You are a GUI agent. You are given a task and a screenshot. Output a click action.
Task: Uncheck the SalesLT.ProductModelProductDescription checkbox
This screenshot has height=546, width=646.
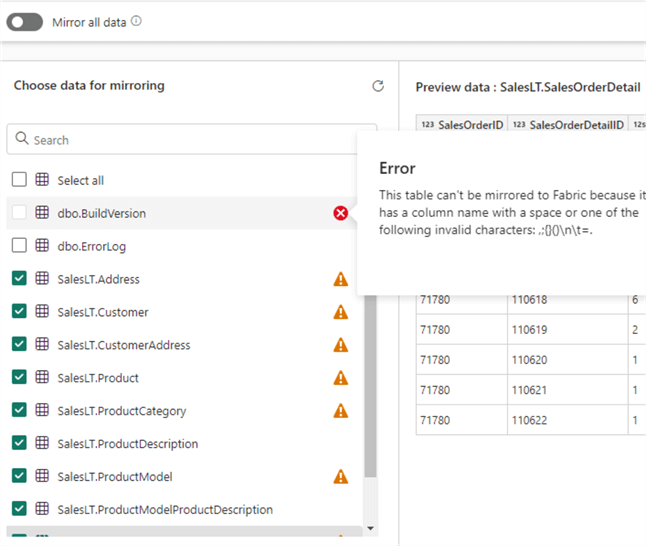click(19, 509)
